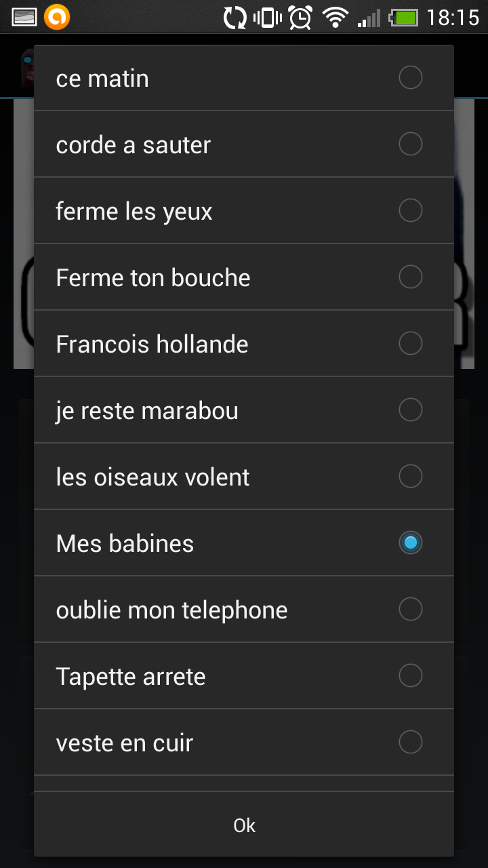Select the "Mes babines" radio button
Image resolution: width=488 pixels, height=868 pixels.
410,543
